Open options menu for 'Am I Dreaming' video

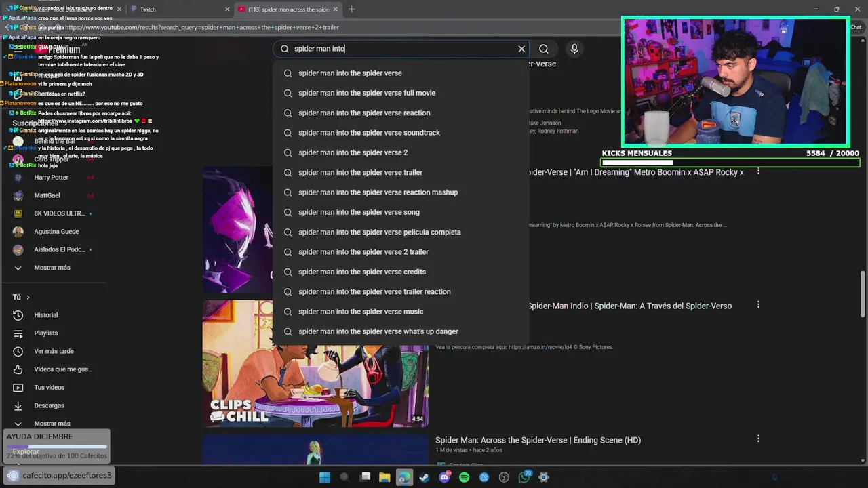point(758,172)
